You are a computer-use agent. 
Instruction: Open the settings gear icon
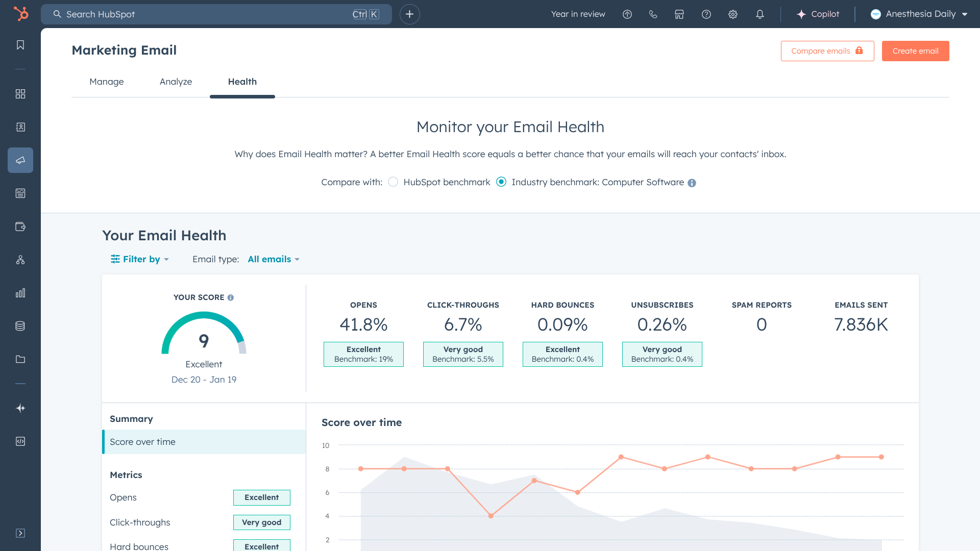[x=733, y=14]
